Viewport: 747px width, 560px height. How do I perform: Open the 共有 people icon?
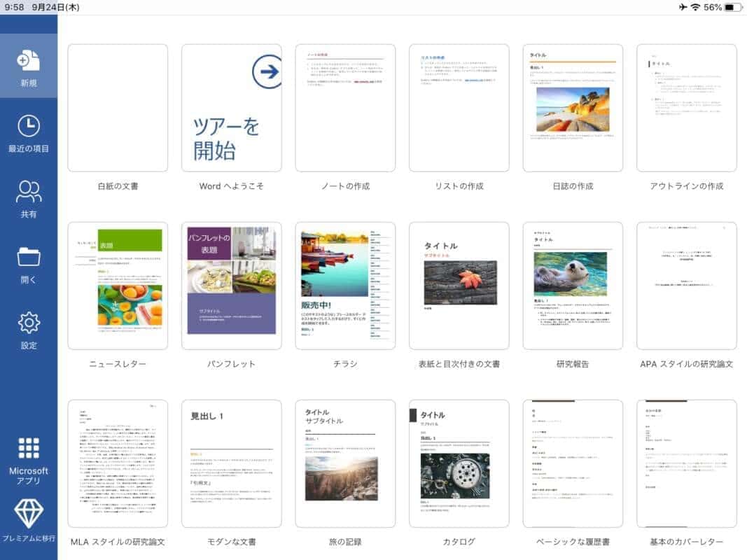pos(29,191)
